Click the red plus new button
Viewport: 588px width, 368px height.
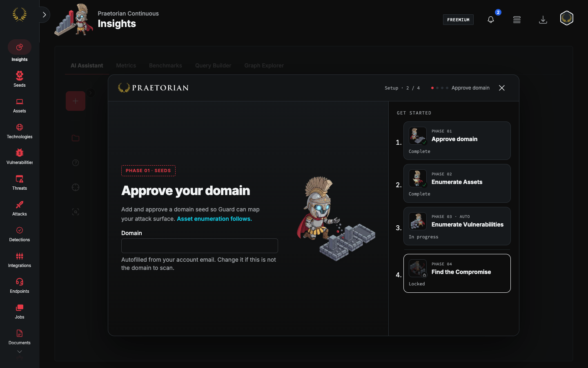(76, 101)
